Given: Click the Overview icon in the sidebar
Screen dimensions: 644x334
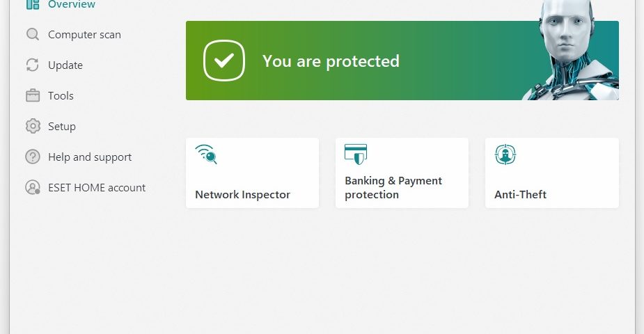Looking at the screenshot, I should 32,4.
